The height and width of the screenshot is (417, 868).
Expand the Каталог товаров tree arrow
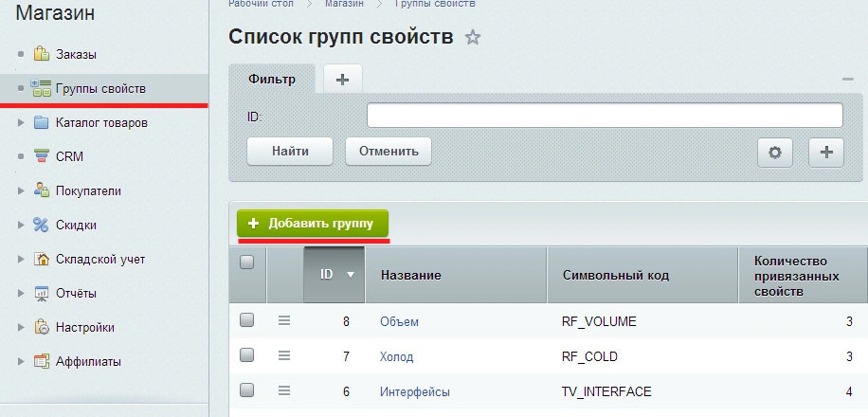coord(21,122)
